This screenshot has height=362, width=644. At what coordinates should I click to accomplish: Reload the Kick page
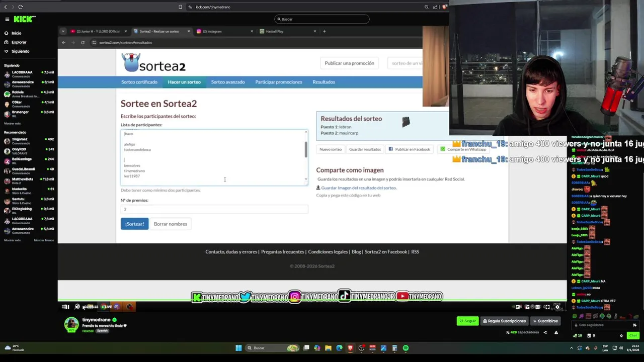coord(21,7)
